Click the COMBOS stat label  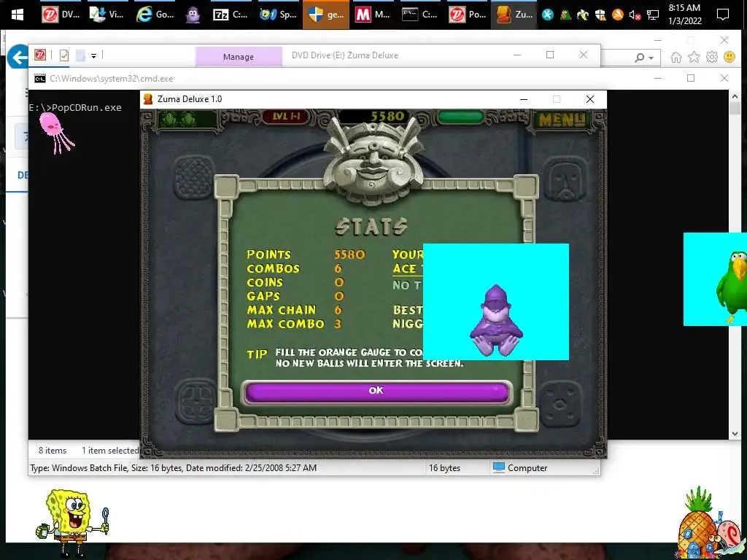[273, 268]
